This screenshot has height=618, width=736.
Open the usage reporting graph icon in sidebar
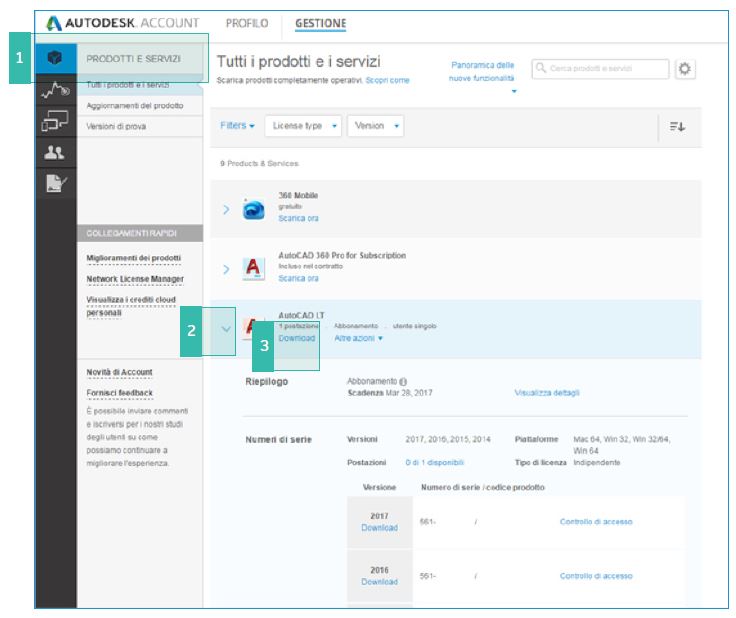pyautogui.click(x=55, y=90)
